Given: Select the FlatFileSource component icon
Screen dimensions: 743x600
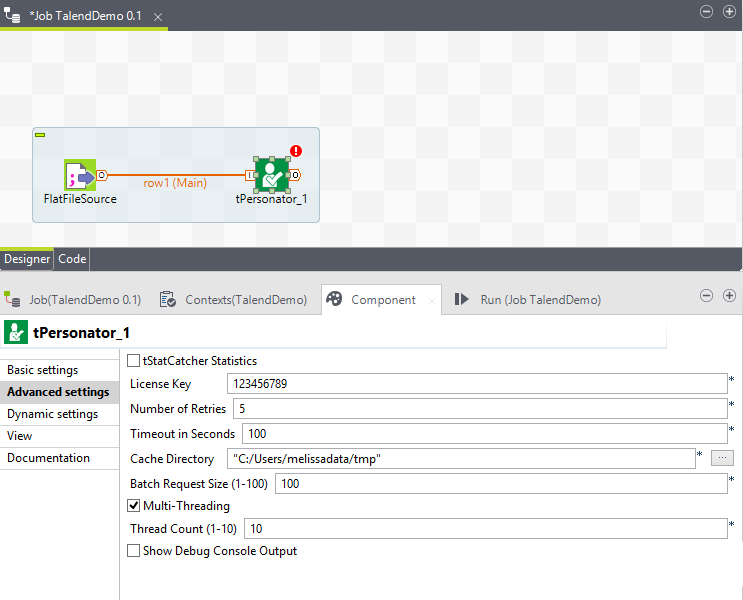Looking at the screenshot, I should pyautogui.click(x=79, y=175).
